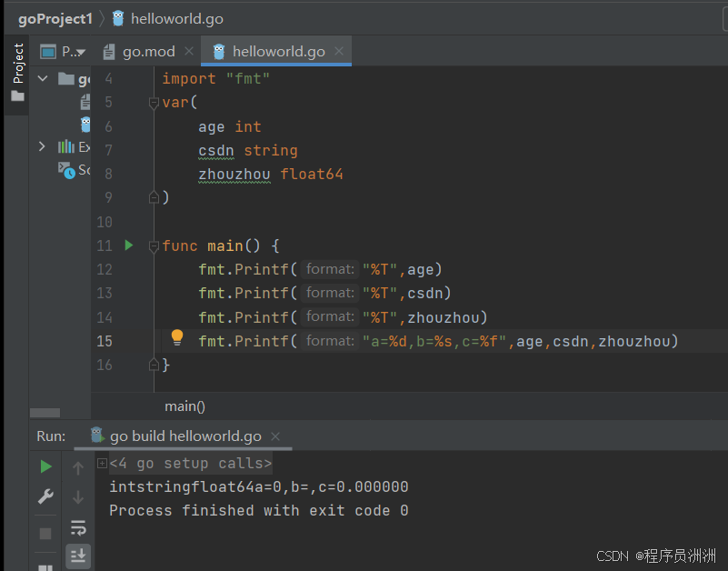
Task: Open Scratches and Consoles node
Action: point(75,170)
